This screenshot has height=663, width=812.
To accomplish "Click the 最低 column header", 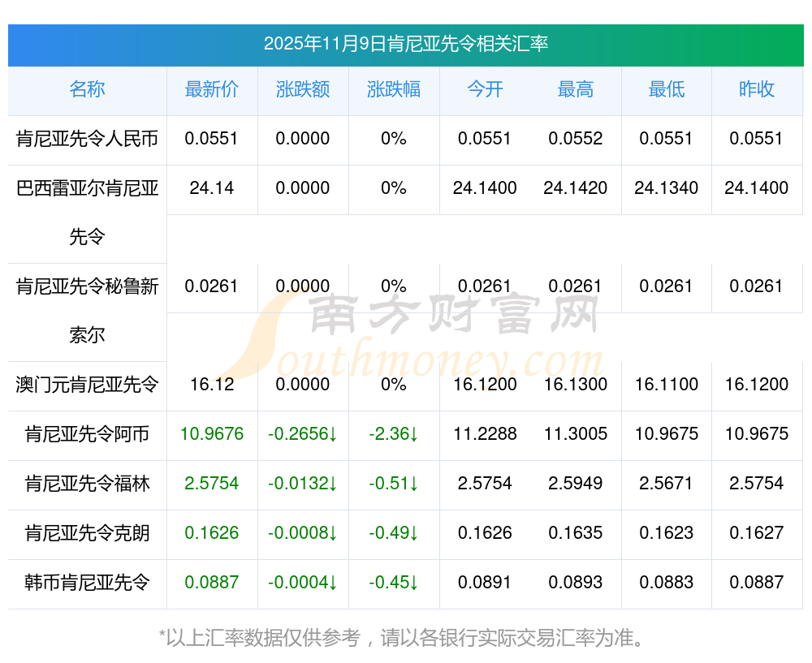I will coord(666,90).
